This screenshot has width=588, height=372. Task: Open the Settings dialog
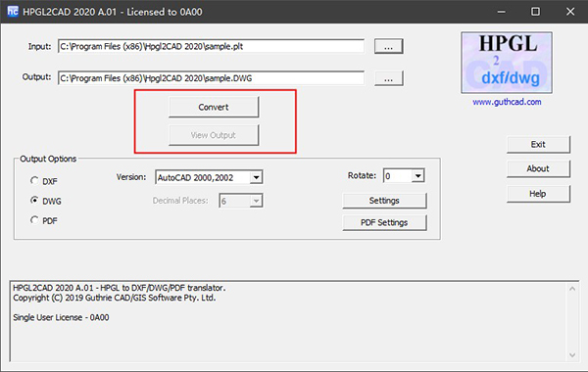(384, 201)
